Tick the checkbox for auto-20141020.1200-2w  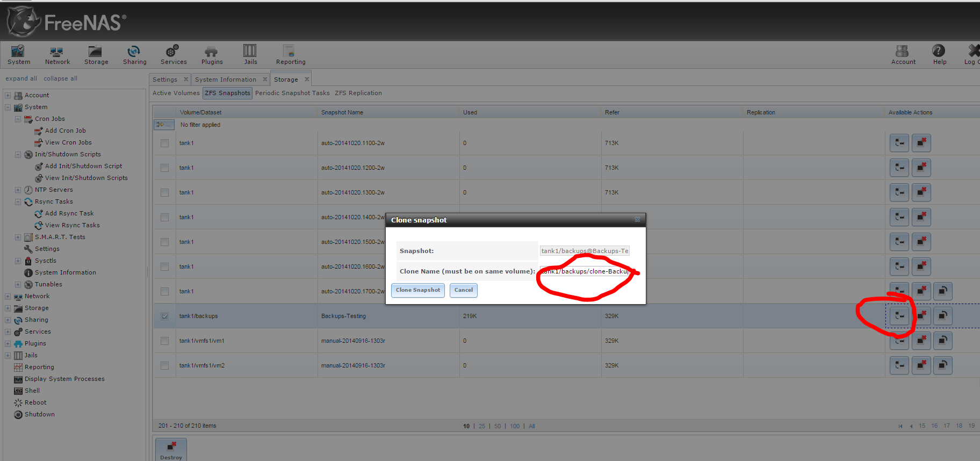click(x=164, y=168)
